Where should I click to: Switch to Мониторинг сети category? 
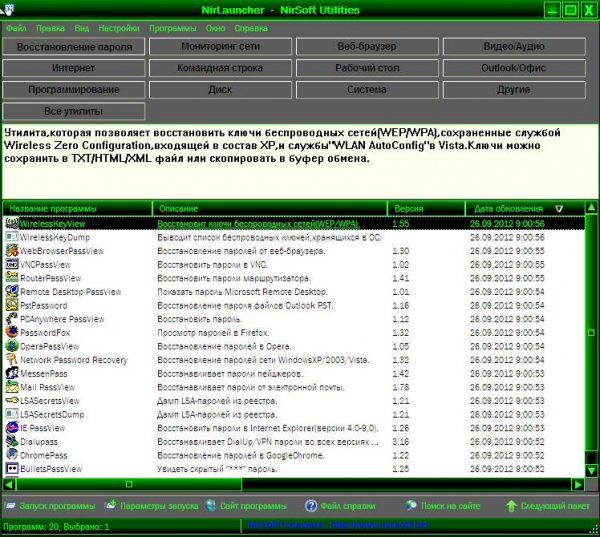pyautogui.click(x=220, y=47)
